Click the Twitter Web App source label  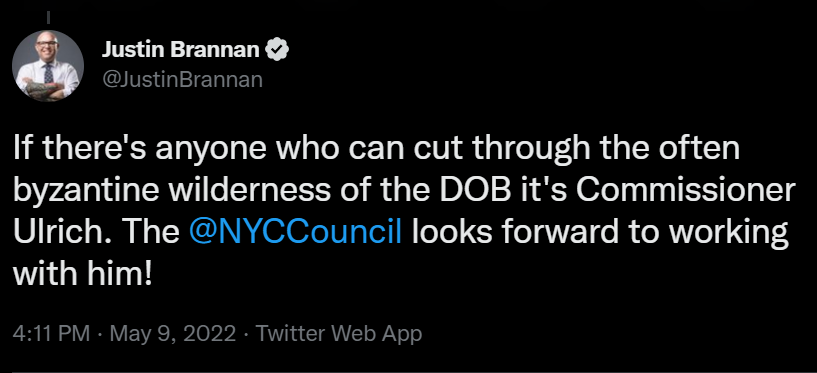pyautogui.click(x=339, y=333)
